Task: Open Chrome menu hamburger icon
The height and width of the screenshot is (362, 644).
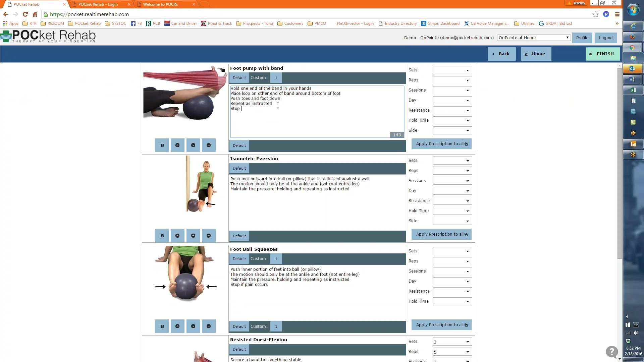Action: click(617, 14)
